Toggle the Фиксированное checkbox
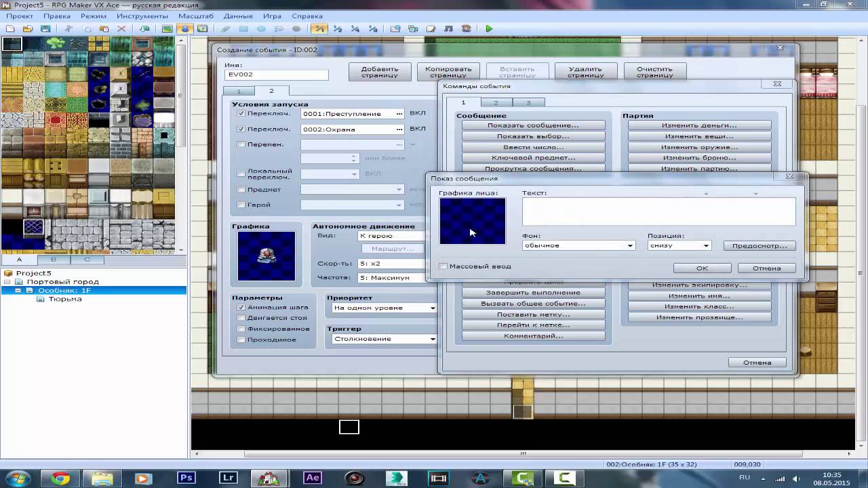This screenshot has height=488, width=868. point(241,329)
